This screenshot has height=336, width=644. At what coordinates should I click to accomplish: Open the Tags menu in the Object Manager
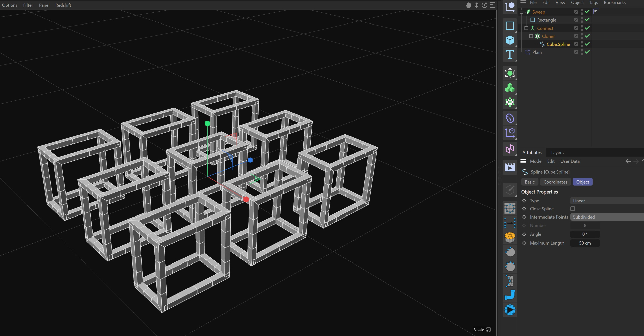coord(594,2)
